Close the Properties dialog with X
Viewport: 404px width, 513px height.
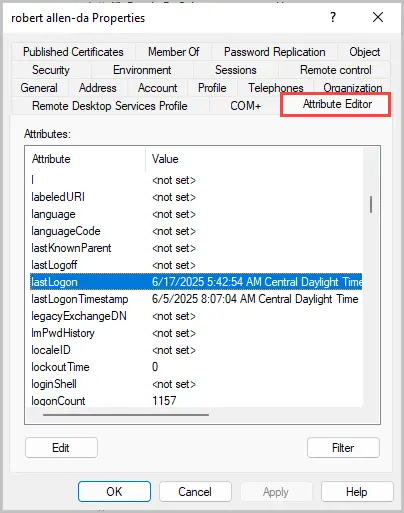pos(378,17)
